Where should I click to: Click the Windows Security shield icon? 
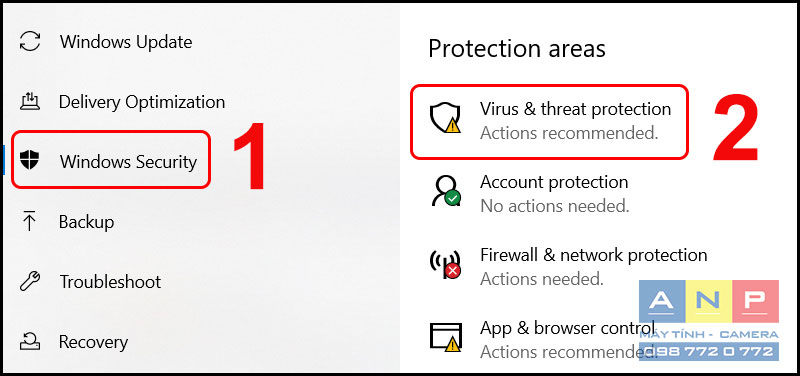point(30,161)
